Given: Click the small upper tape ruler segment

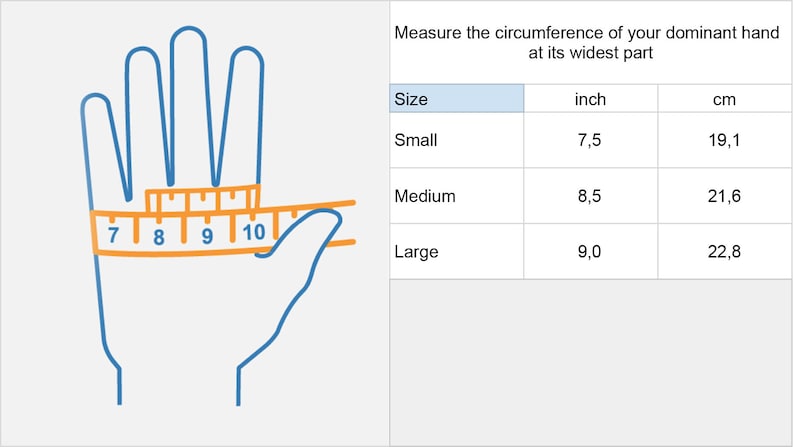Looking at the screenshot, I should [203, 198].
